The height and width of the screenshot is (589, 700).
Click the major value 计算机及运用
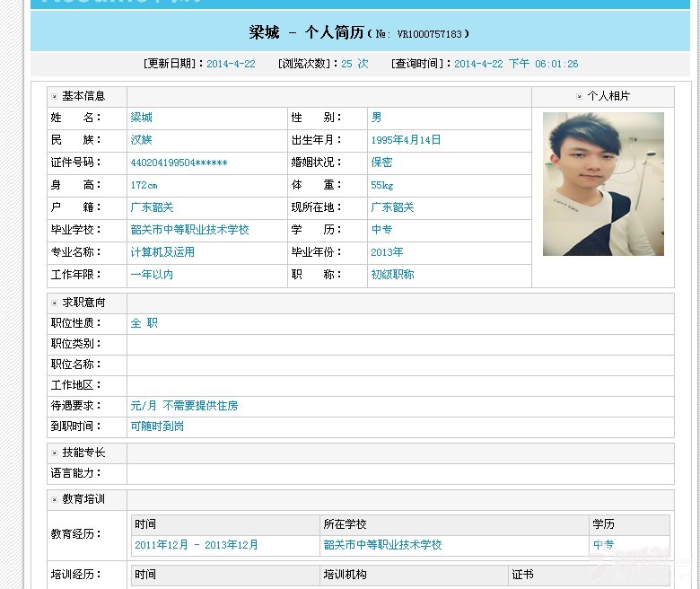tap(162, 252)
